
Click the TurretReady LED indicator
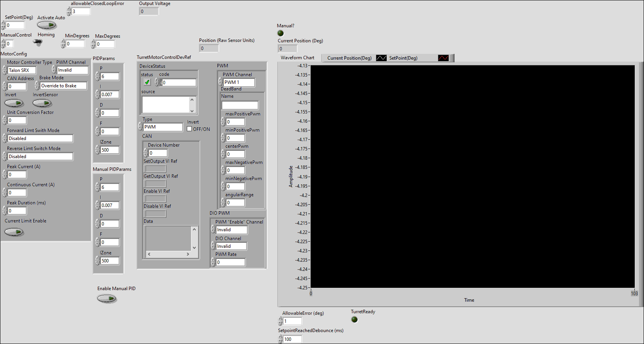coord(354,320)
